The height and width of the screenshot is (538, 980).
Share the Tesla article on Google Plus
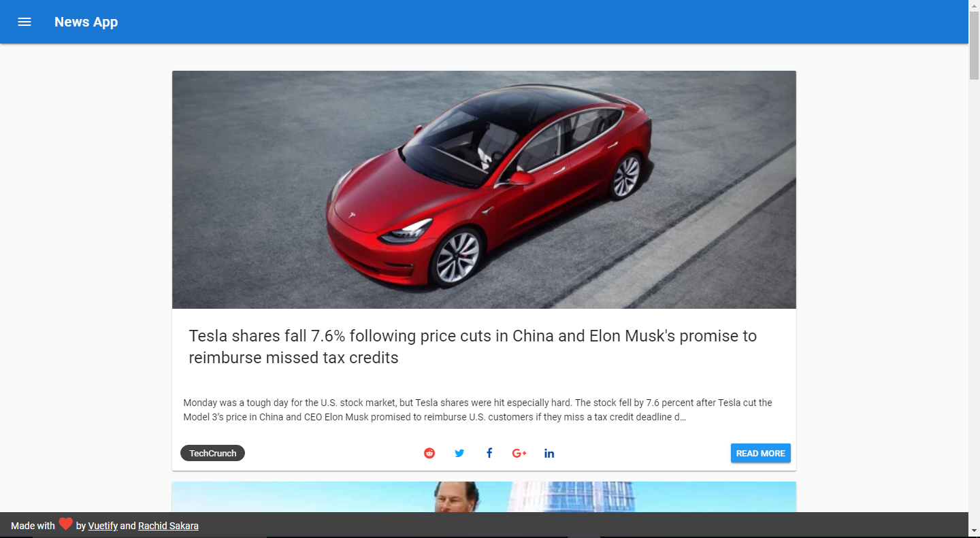click(519, 453)
